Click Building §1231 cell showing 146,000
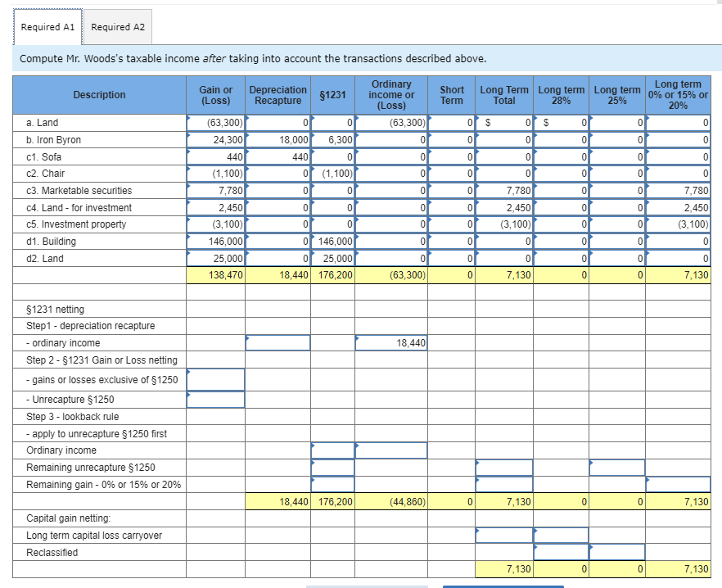Viewport: 722px width, 588px height. coord(332,241)
